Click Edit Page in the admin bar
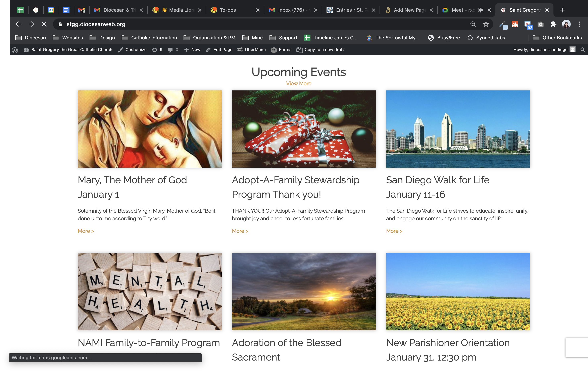This screenshot has height=373, width=588. pos(219,50)
